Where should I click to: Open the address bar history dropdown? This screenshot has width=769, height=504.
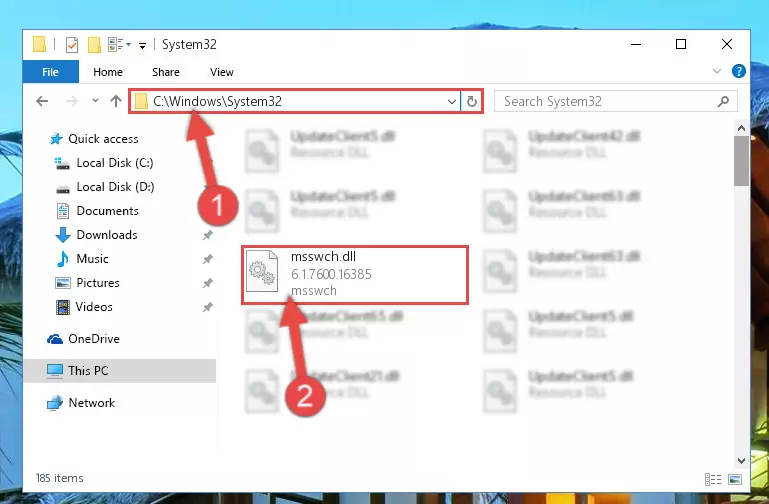click(452, 101)
